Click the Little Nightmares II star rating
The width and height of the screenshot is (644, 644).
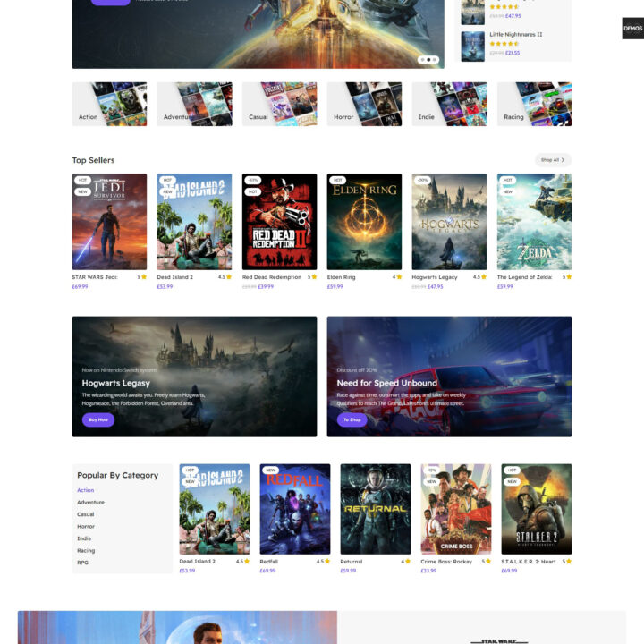point(504,44)
